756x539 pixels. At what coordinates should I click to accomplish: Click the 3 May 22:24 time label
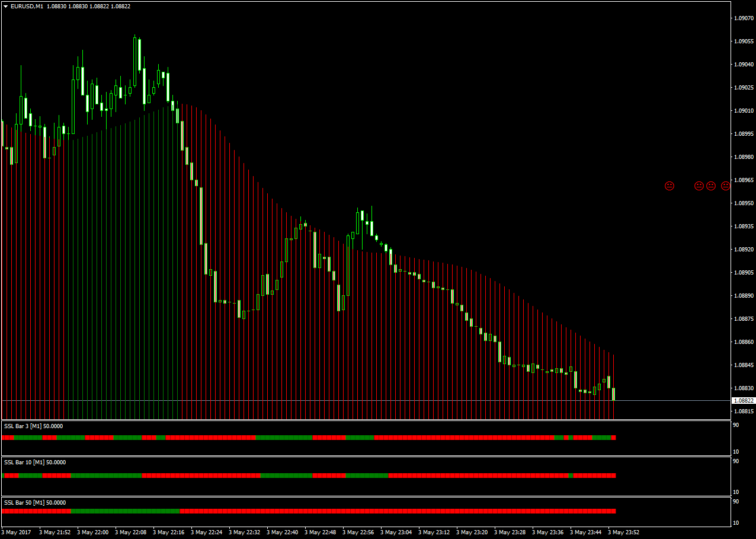point(207,532)
